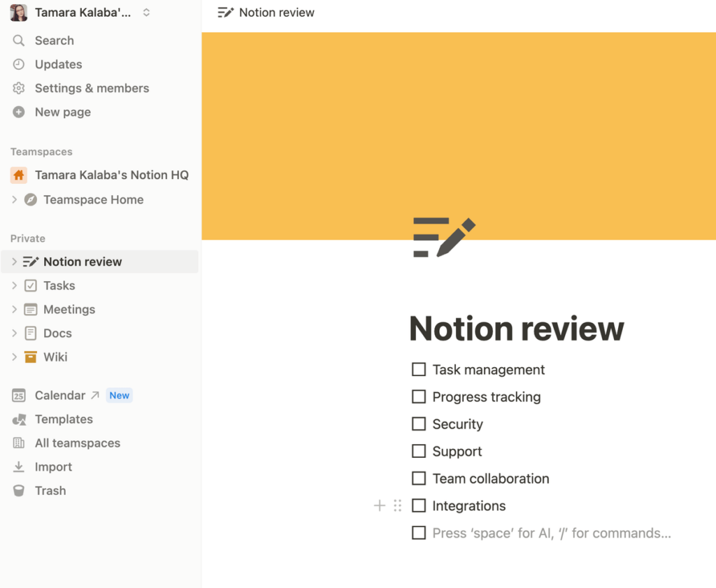Open Settings & members
This screenshot has height=588, width=716.
click(92, 88)
